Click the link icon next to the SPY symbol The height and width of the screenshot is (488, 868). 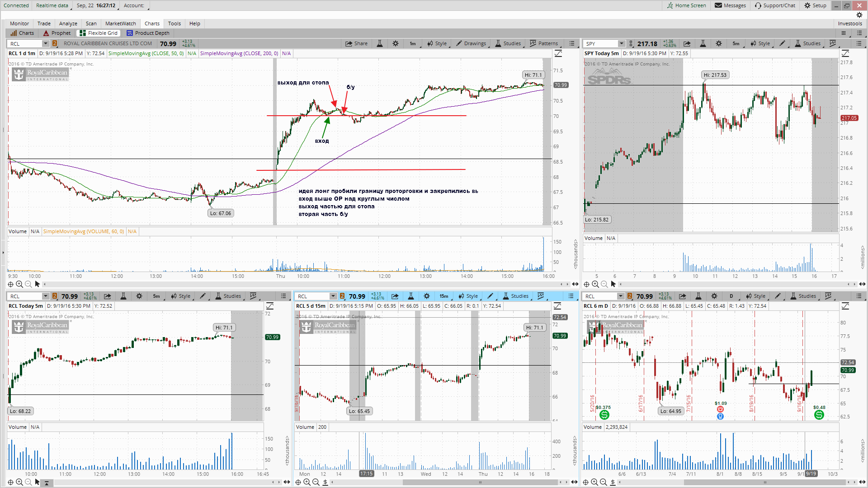click(x=631, y=44)
